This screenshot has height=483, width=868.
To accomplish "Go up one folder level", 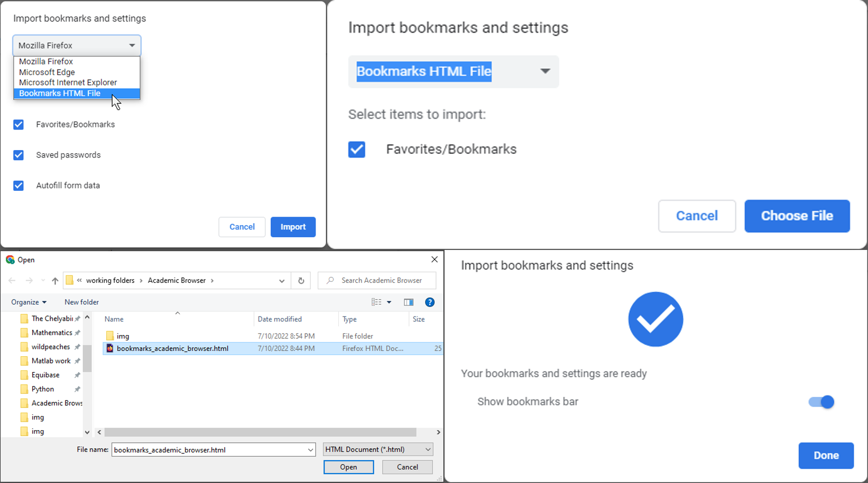I will click(x=55, y=281).
